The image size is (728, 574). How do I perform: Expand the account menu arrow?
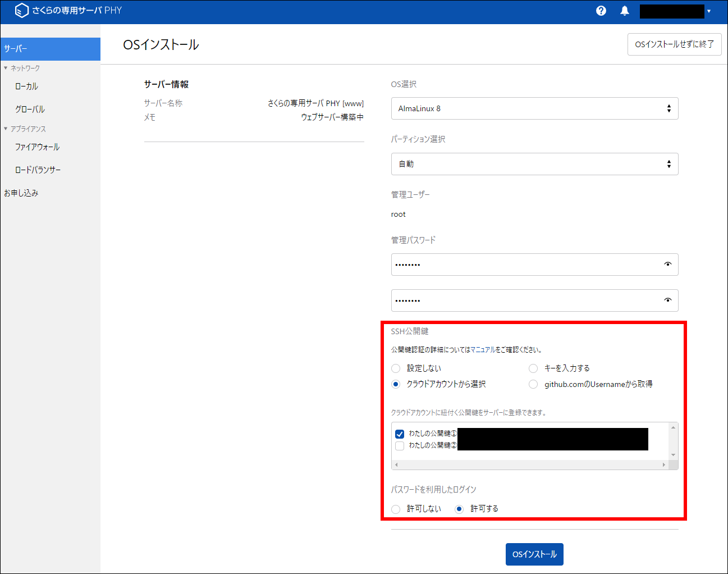click(x=709, y=11)
